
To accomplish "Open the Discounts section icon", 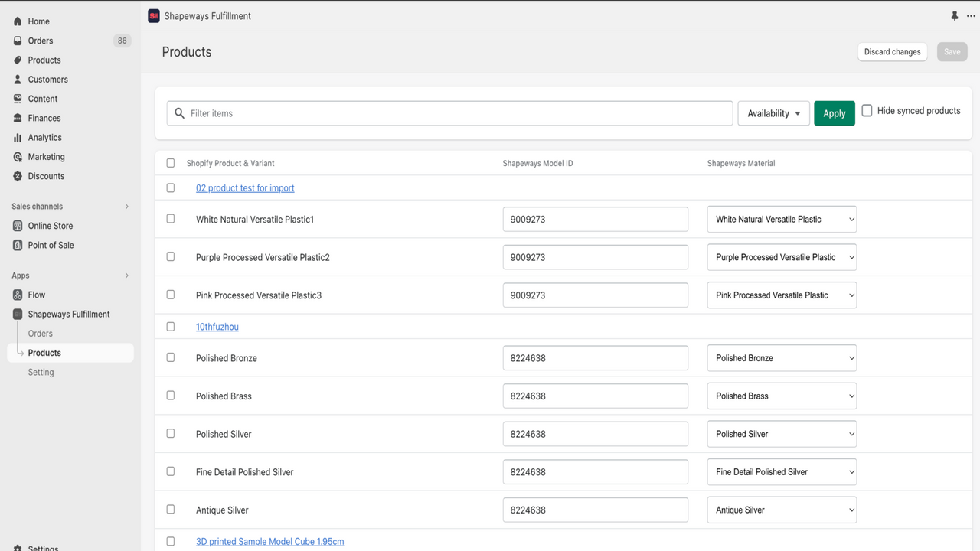I will [17, 175].
